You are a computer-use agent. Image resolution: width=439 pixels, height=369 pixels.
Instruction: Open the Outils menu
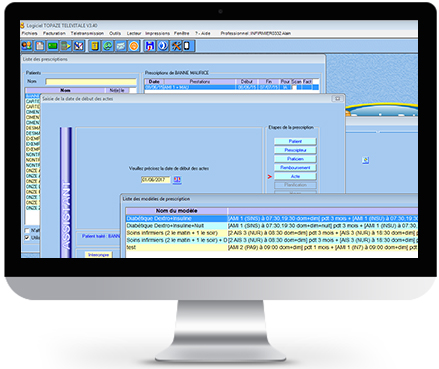pyautogui.click(x=115, y=33)
